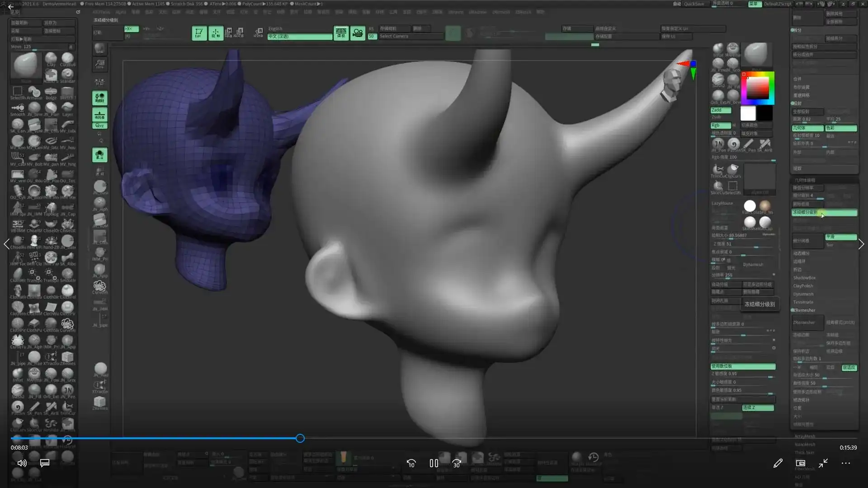The width and height of the screenshot is (868, 488).
Task: Select the Bulge brush icon
Action: 51,92
